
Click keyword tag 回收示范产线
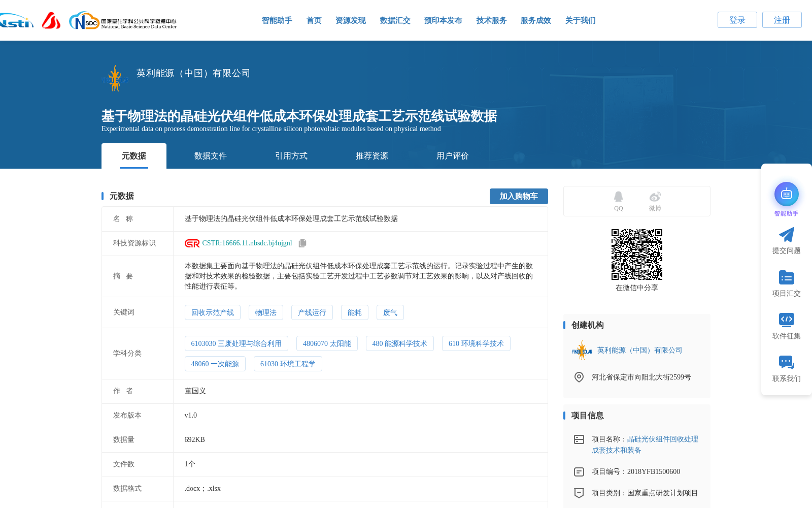213,312
